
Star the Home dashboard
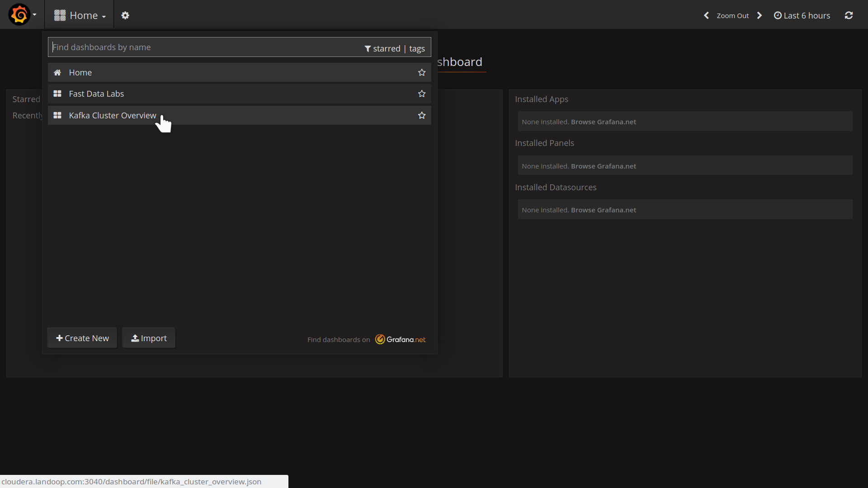pos(422,72)
